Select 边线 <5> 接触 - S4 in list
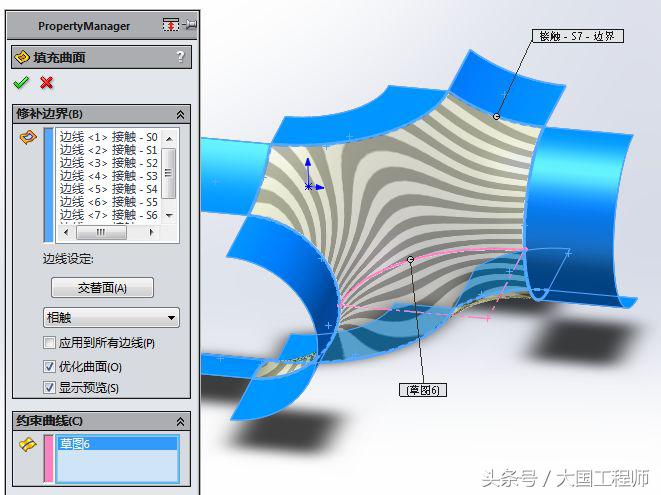 click(108, 189)
